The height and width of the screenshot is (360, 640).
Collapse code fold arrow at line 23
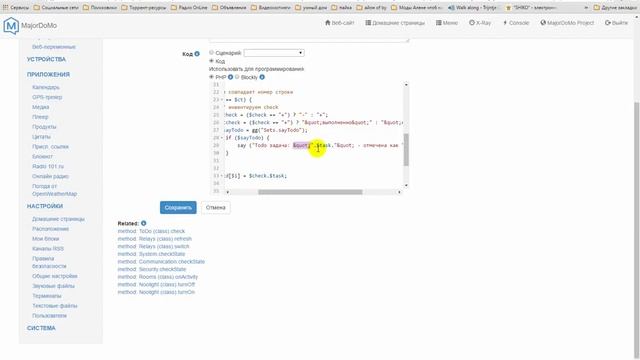tap(222, 100)
